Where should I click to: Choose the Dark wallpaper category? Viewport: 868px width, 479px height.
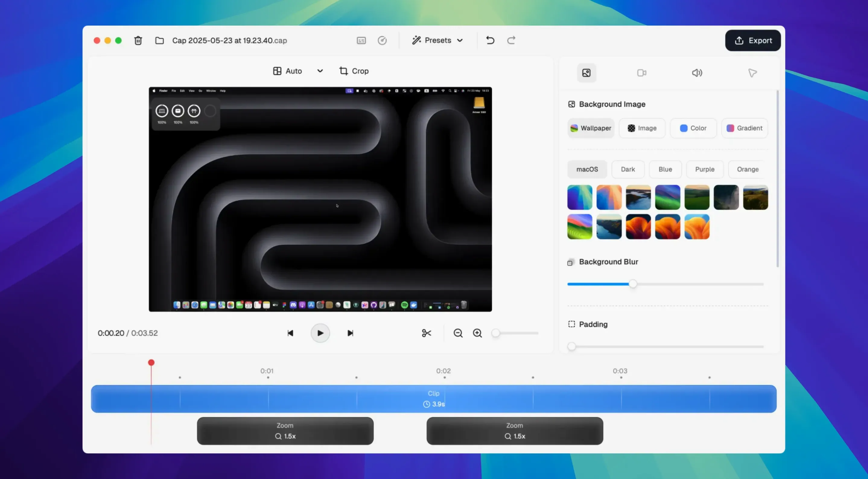click(628, 169)
